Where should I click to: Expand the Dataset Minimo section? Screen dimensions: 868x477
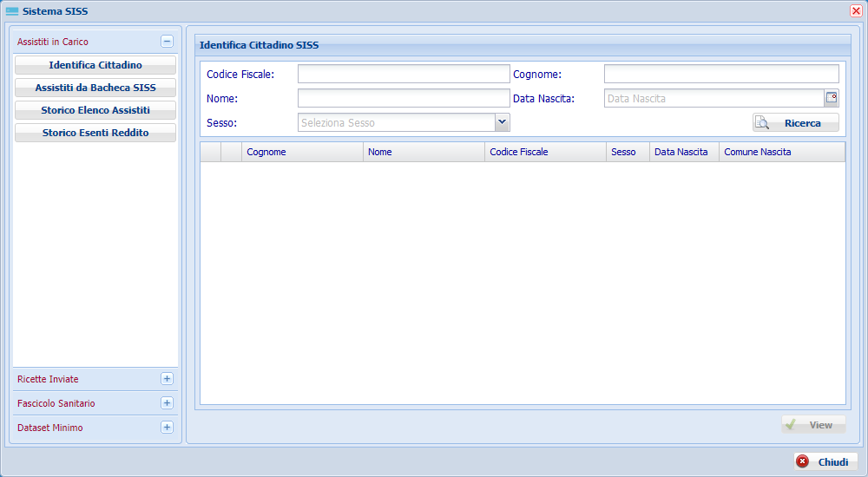(x=167, y=428)
